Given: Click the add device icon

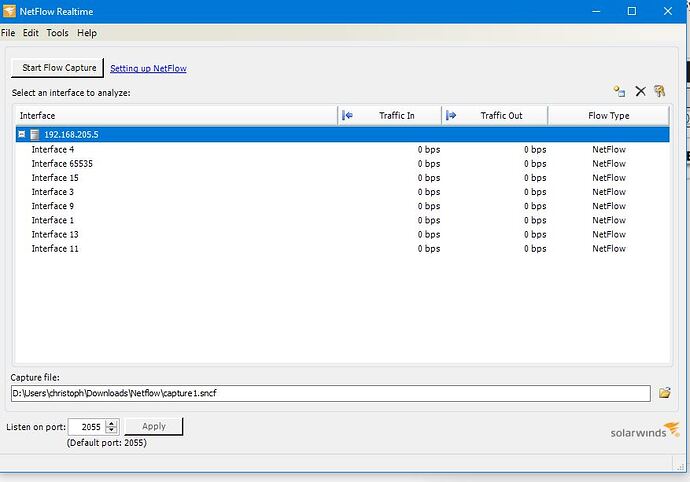Looking at the screenshot, I should point(620,92).
